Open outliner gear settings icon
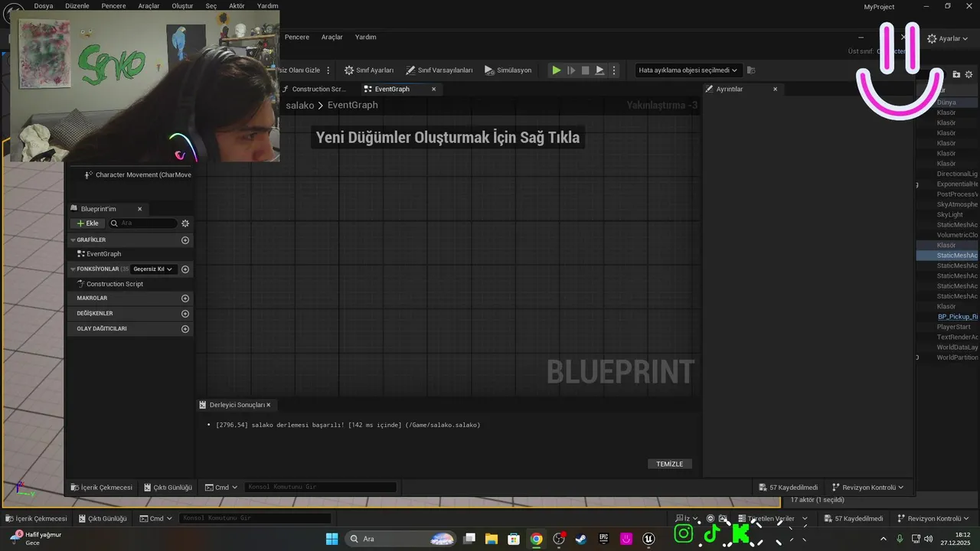This screenshot has width=980, height=551. [969, 74]
